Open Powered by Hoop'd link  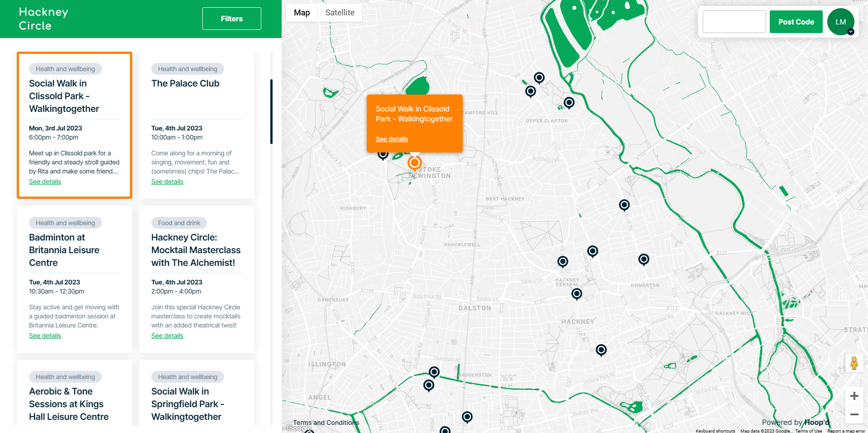[796, 422]
